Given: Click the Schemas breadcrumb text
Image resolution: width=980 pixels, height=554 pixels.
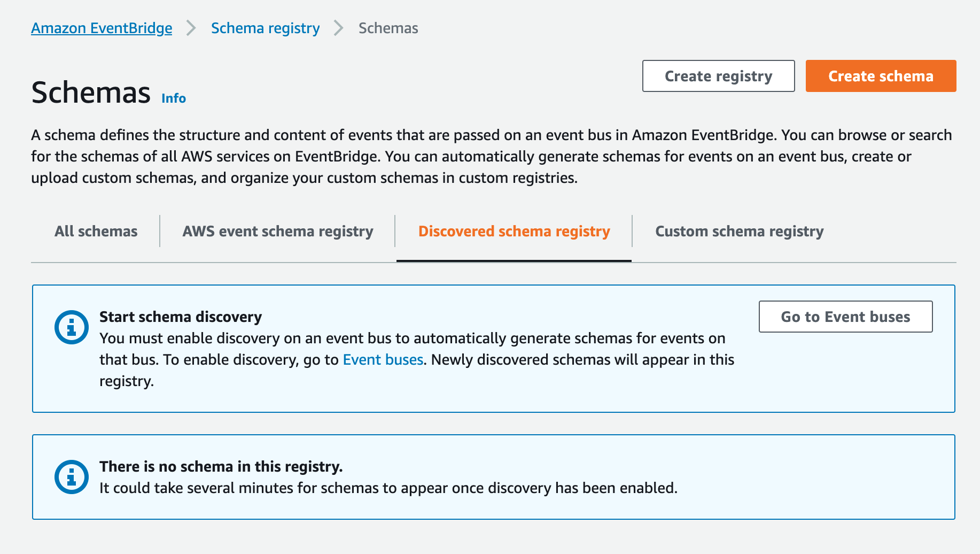Looking at the screenshot, I should [388, 28].
